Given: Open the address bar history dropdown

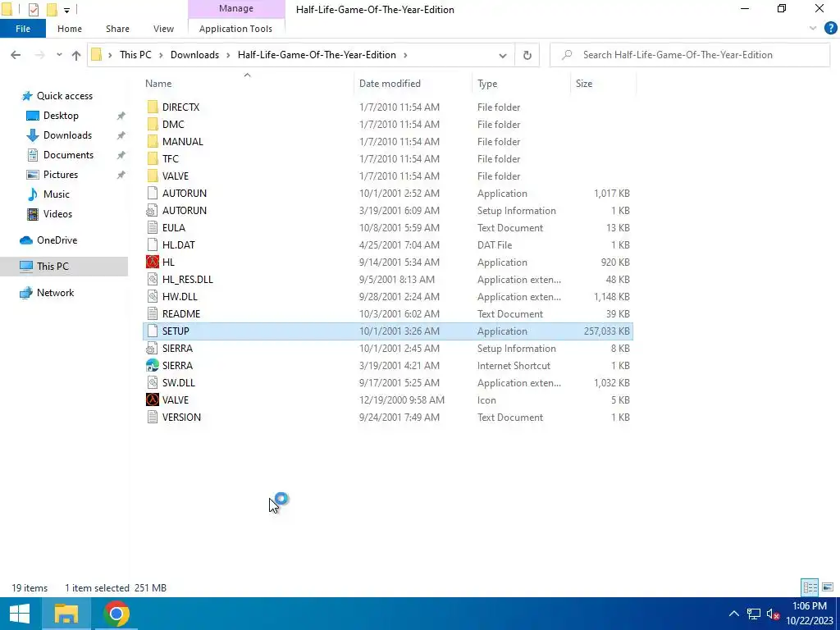Looking at the screenshot, I should tap(503, 55).
